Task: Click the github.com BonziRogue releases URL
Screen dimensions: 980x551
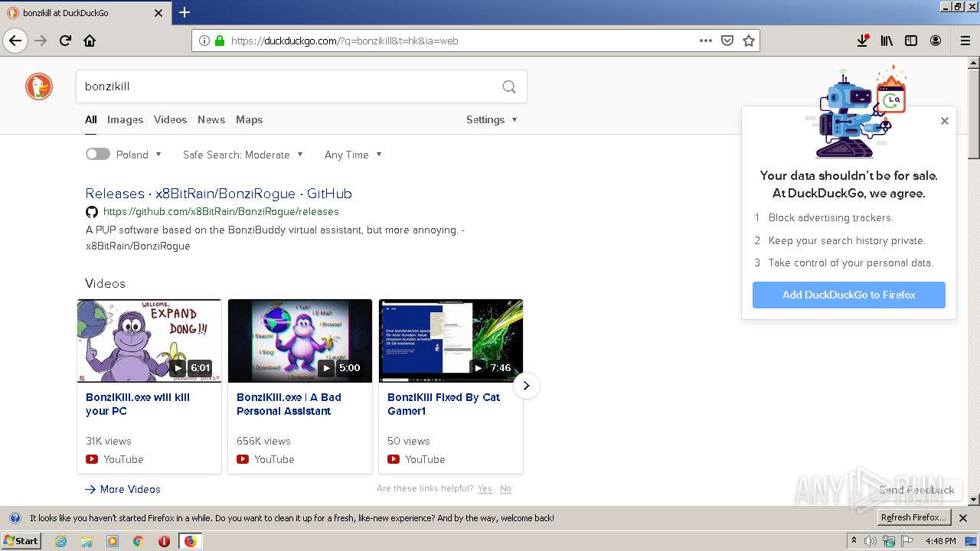Action: [x=220, y=212]
